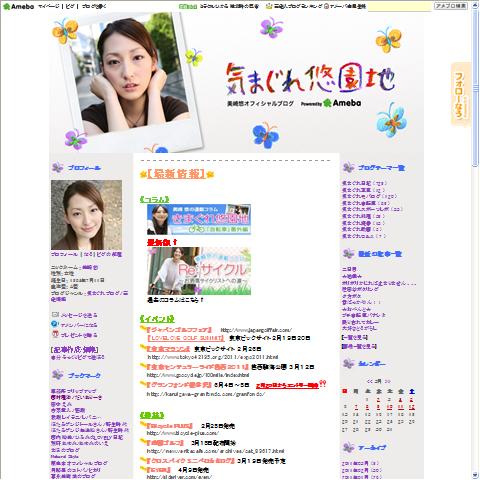Open 東京マラソン event link

coord(168,349)
